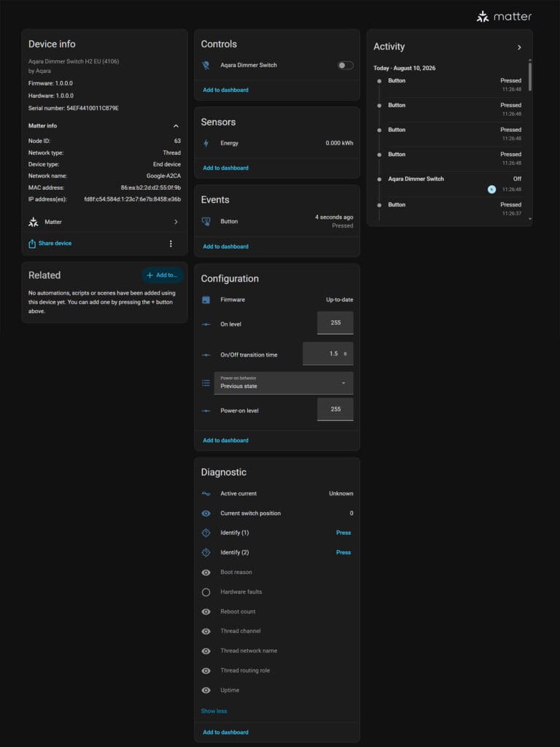This screenshot has height=747, width=560.
Task: Click Add to dashboard under Controls
Action: (x=226, y=90)
